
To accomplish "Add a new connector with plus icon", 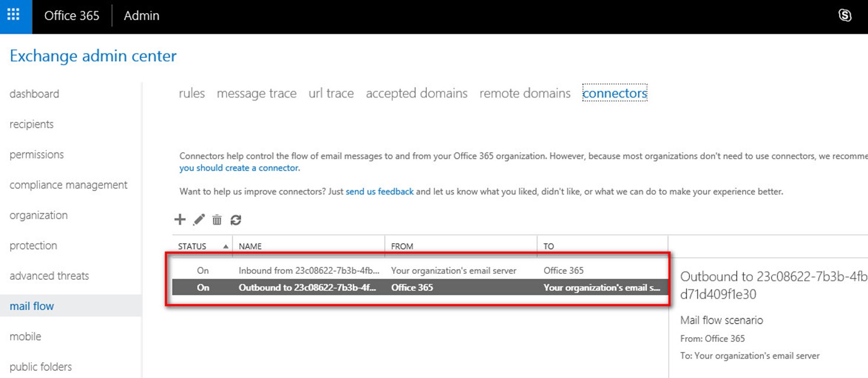I will (x=180, y=219).
